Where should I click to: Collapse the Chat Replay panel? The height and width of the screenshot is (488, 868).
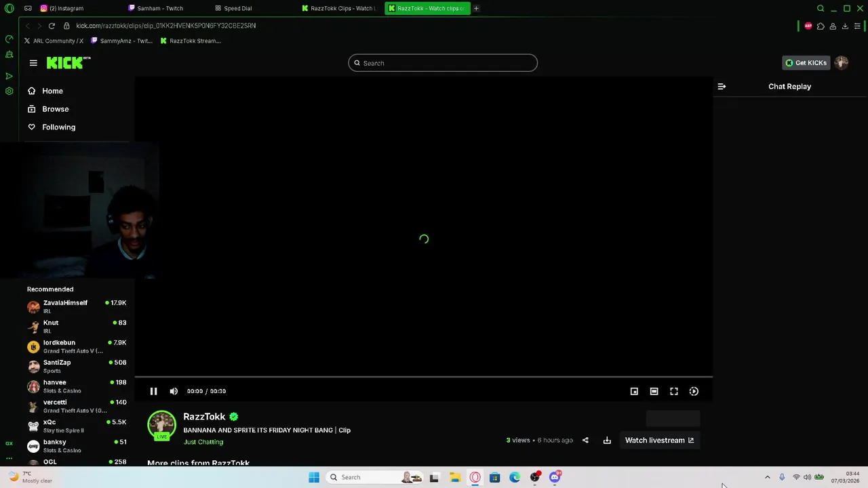point(722,87)
